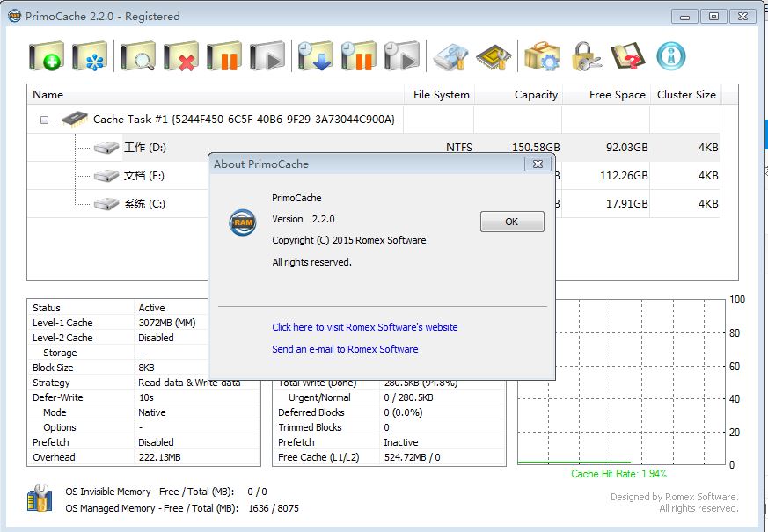Select the 文档 (E:) volume
Screen dimensions: 768x532
tap(143, 176)
